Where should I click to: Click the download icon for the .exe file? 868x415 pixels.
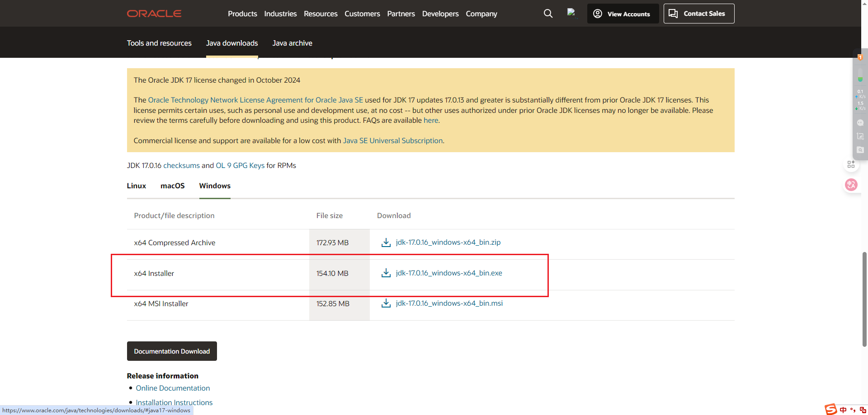coord(386,273)
